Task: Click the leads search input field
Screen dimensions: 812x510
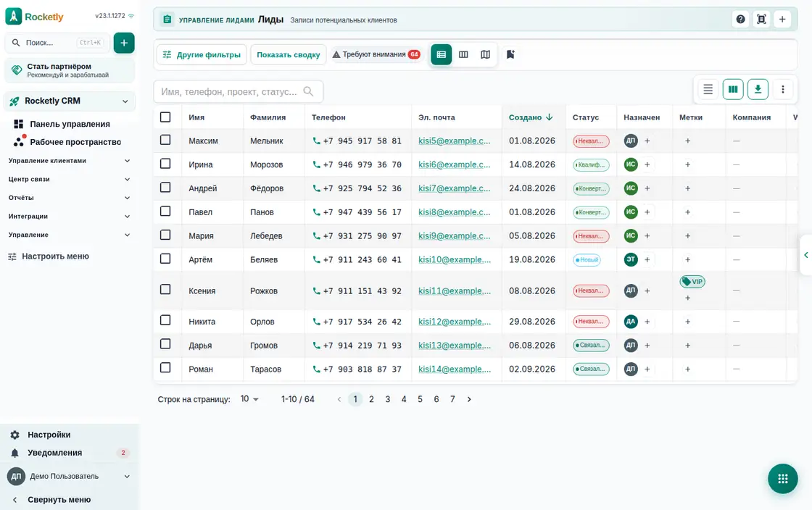Action: click(x=239, y=91)
